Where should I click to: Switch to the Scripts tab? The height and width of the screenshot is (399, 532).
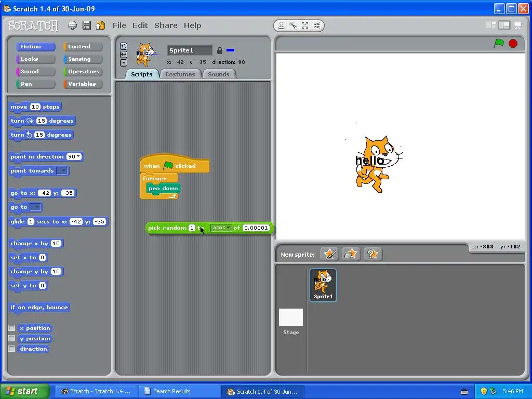[x=142, y=74]
